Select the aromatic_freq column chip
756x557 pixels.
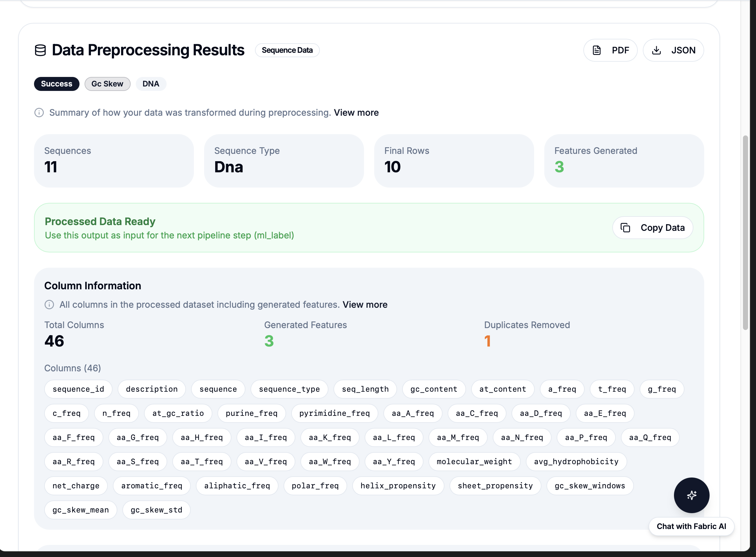pyautogui.click(x=152, y=486)
